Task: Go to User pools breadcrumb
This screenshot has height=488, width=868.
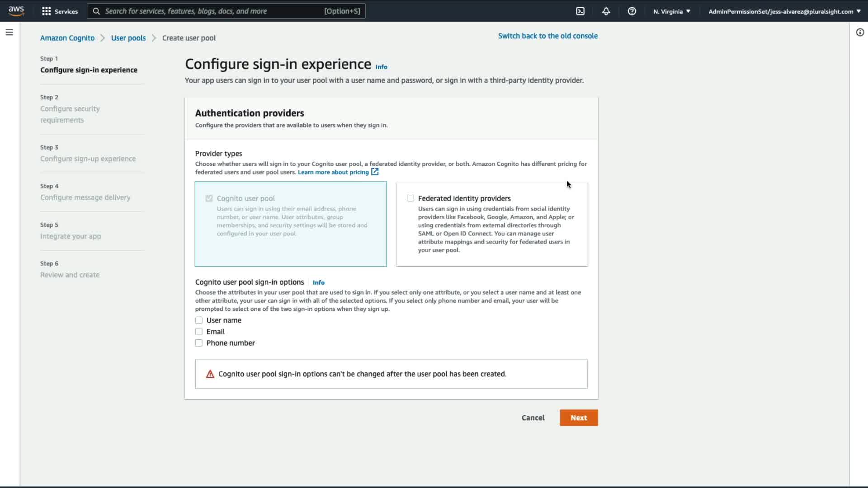Action: [128, 38]
